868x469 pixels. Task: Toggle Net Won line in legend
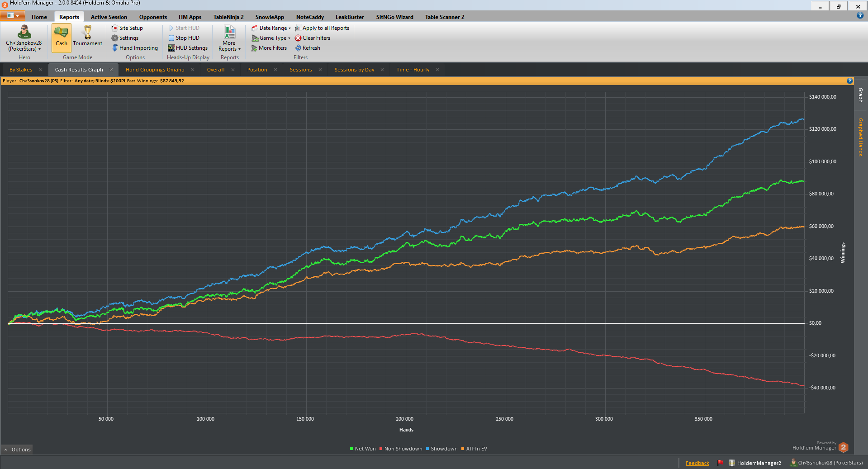click(363, 449)
